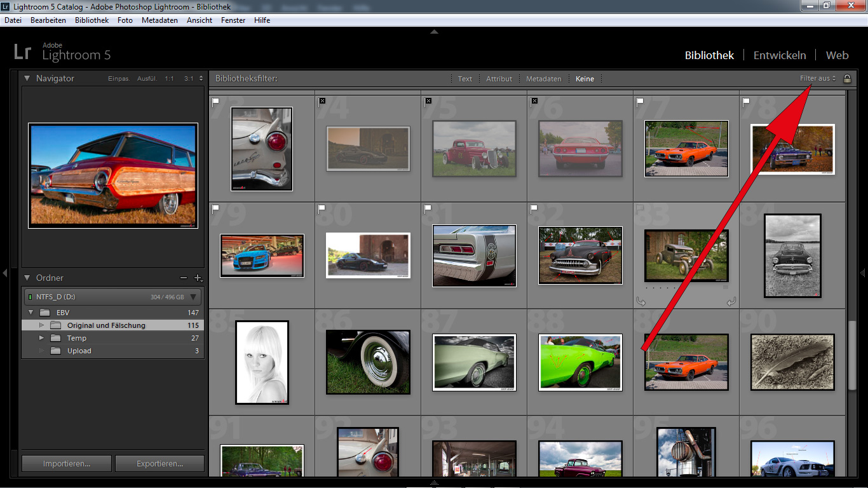Set Navigator zoom to Einpas.
This screenshot has width=868, height=488.
pos(119,79)
